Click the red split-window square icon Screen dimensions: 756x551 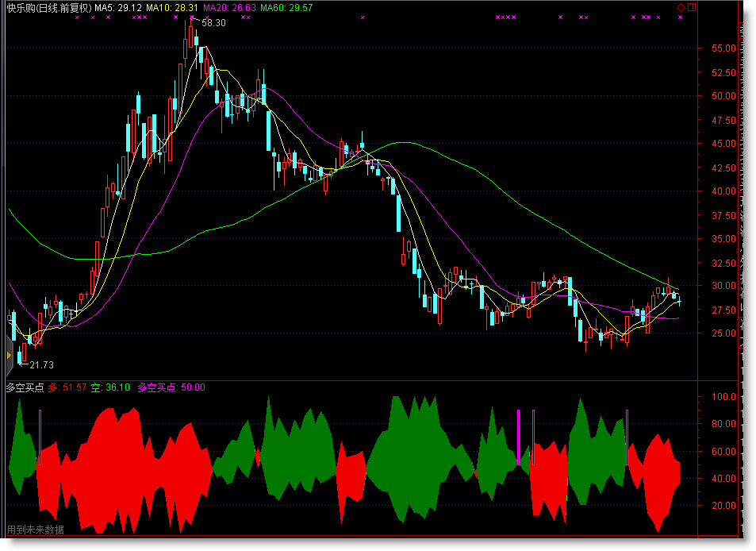[x=692, y=7]
